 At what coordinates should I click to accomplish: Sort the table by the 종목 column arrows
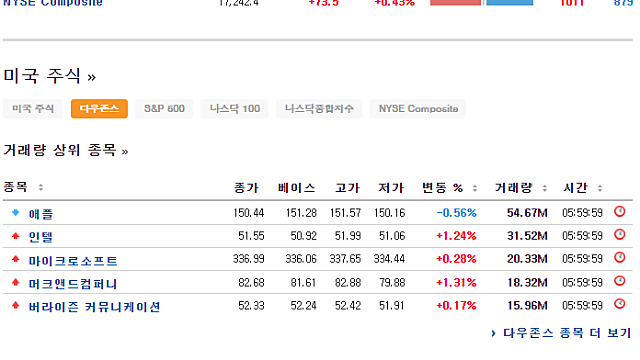point(40,188)
